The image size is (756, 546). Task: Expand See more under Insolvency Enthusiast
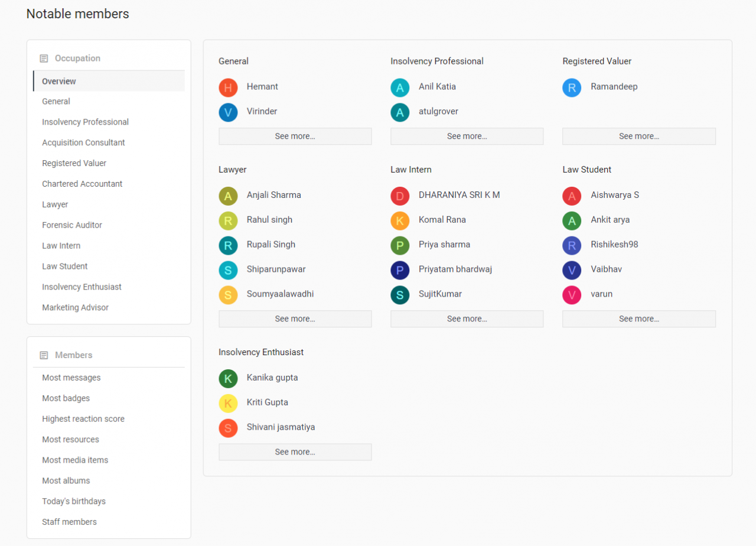tap(295, 452)
